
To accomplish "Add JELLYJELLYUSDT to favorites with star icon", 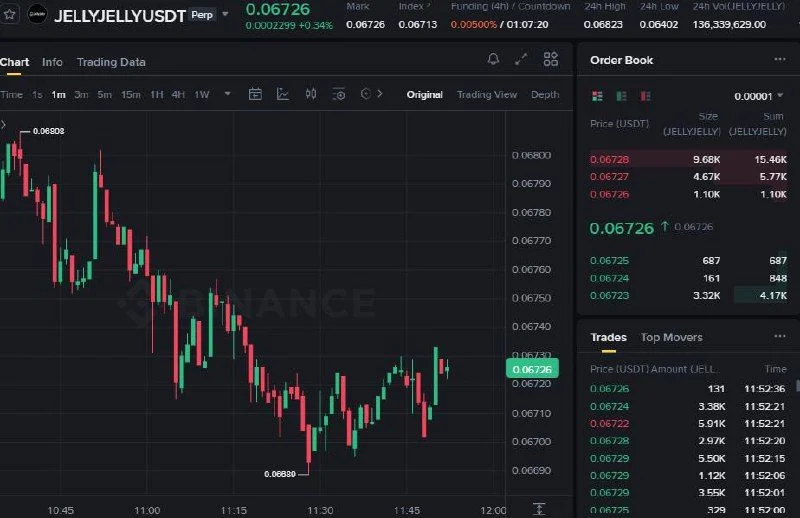I will 9,14.
